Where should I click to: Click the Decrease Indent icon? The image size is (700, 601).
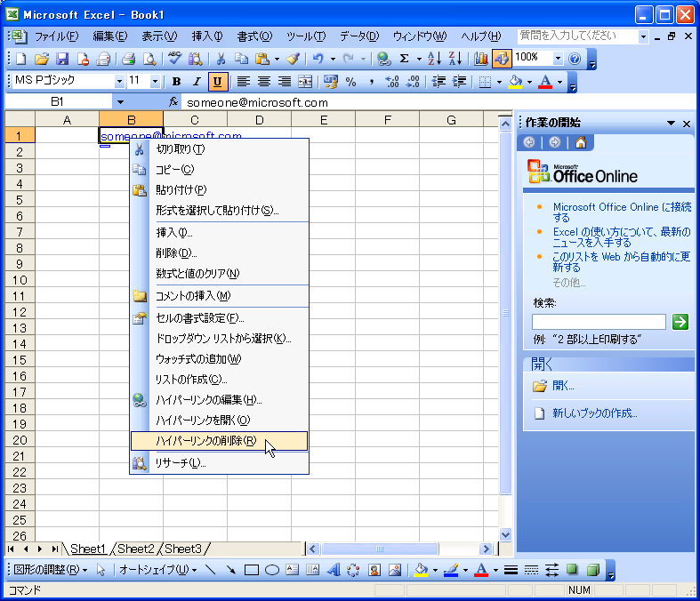coord(439,82)
